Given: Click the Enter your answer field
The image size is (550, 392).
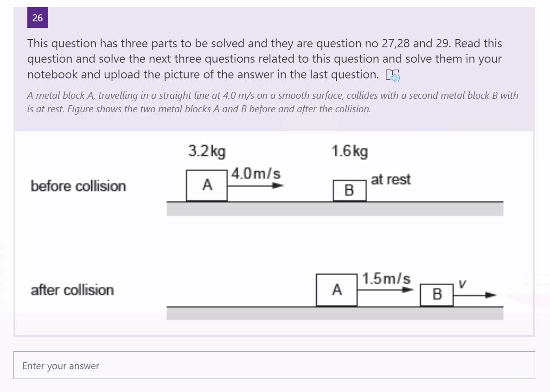Looking at the screenshot, I should [x=274, y=365].
